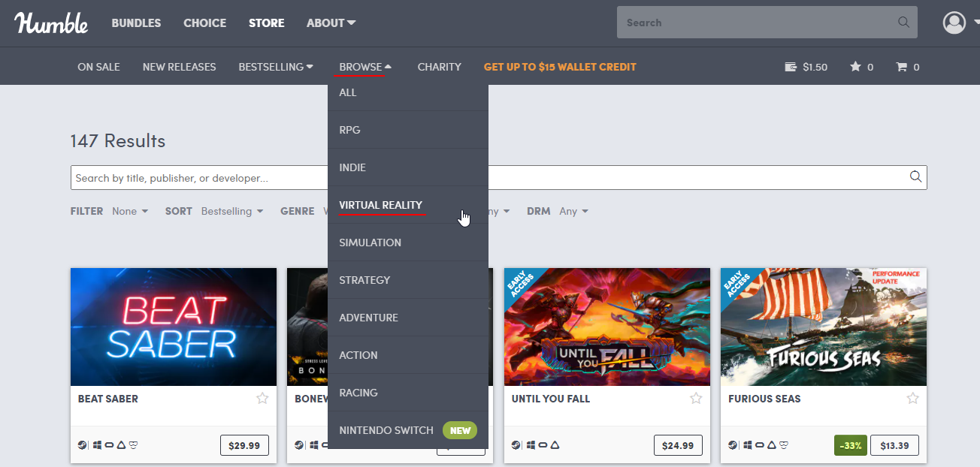The height and width of the screenshot is (467, 980).
Task: Open the Store link in the top nav
Action: coord(267,23)
